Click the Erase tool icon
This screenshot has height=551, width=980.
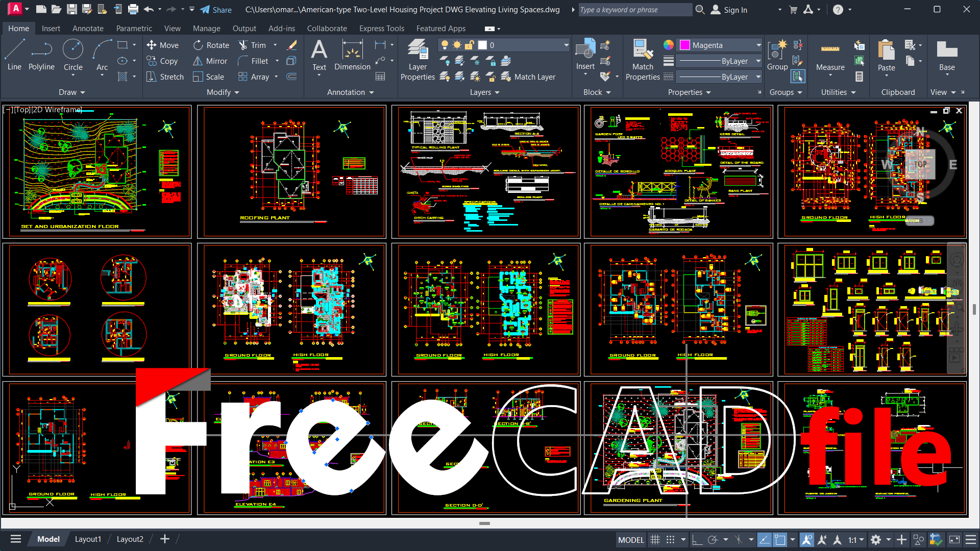(292, 45)
